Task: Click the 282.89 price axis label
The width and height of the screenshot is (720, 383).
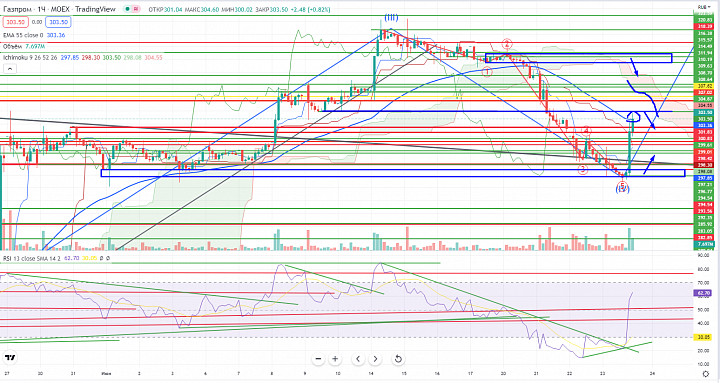Action: click(704, 237)
